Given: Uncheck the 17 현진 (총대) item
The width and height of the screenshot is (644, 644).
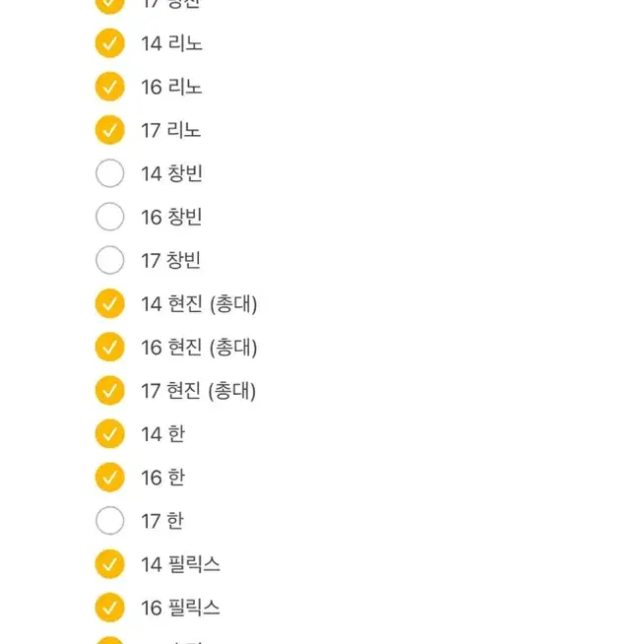Looking at the screenshot, I should click(x=109, y=390).
